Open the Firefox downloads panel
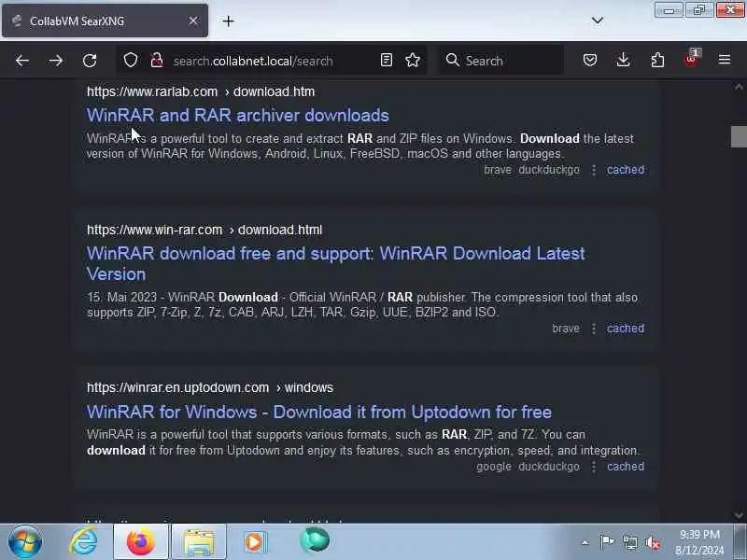Screen dimensions: 747x560 tap(623, 60)
